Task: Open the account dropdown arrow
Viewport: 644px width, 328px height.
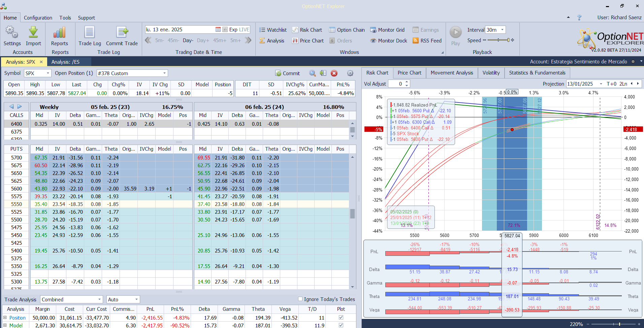Action: pos(641,61)
